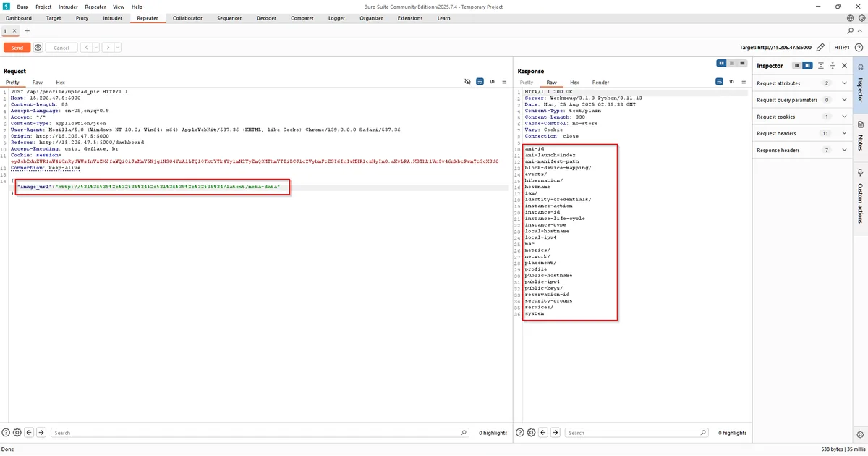Open the Response Render tab
Screen dimensions: 868x456
[x=600, y=83]
